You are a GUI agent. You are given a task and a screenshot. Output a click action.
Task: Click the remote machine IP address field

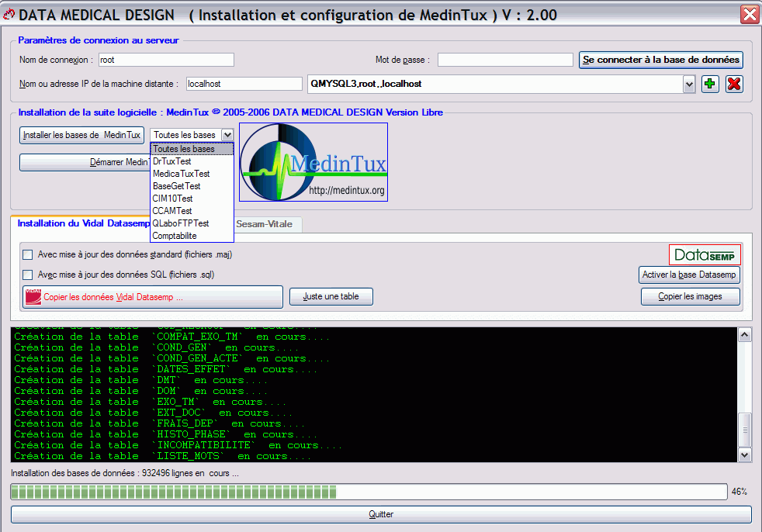pyautogui.click(x=244, y=84)
